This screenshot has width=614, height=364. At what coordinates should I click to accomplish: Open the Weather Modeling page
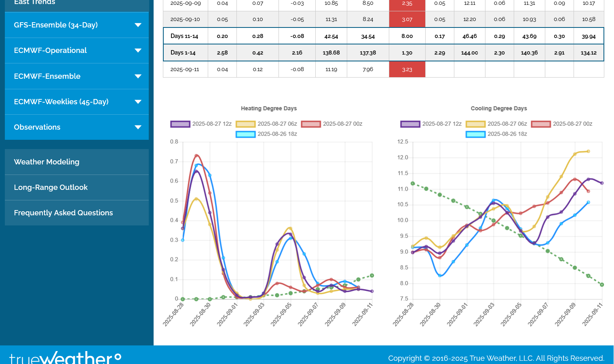pos(46,162)
